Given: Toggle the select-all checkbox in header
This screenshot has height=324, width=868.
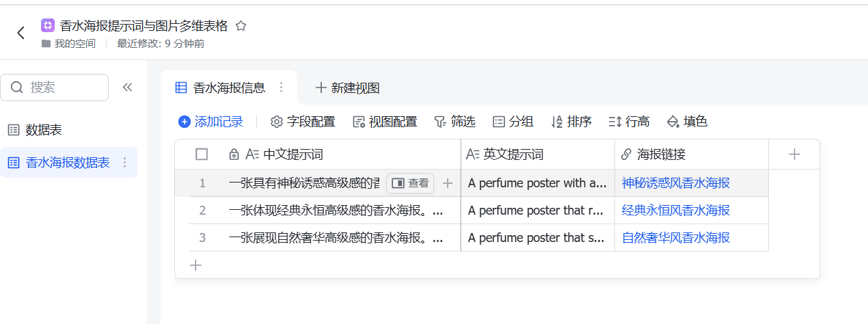Looking at the screenshot, I should click(x=202, y=154).
